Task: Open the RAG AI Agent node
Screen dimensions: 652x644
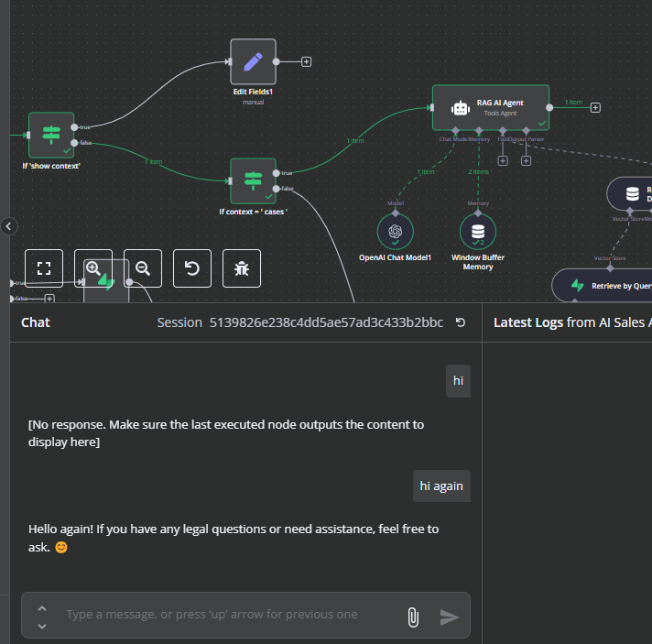Action: tap(491, 108)
